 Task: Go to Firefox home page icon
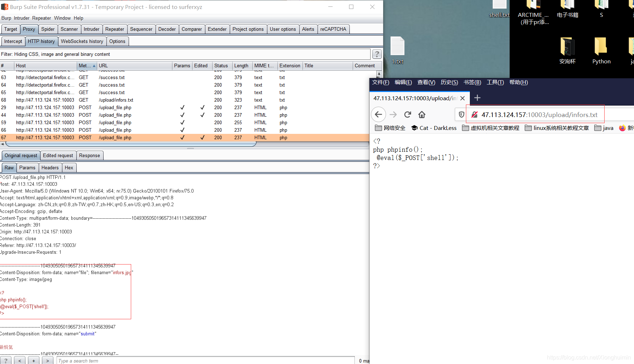[x=422, y=115]
